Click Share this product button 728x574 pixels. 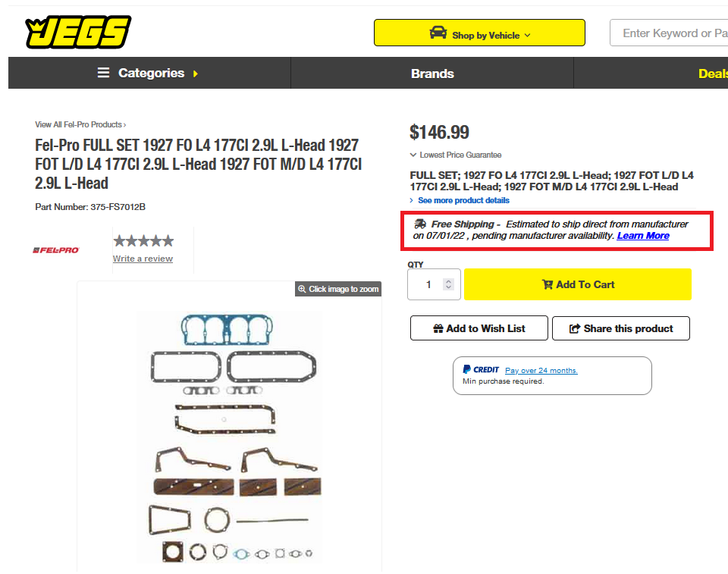coord(621,328)
